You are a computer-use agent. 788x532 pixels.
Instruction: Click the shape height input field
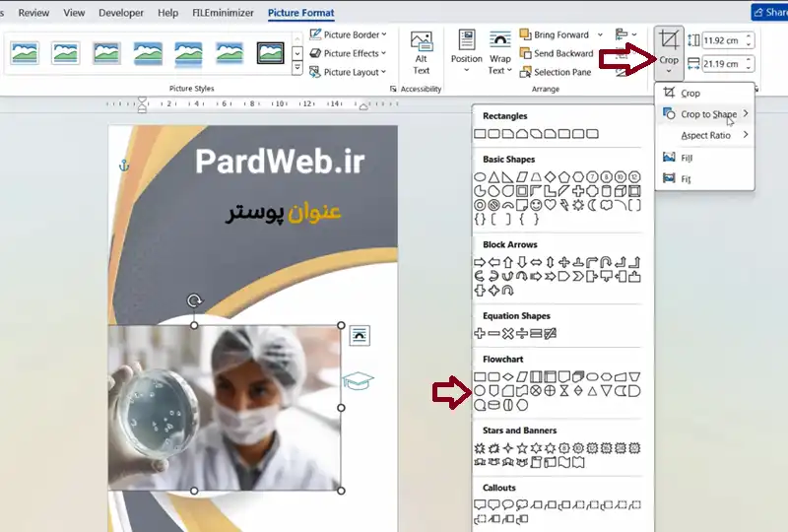tap(723, 40)
